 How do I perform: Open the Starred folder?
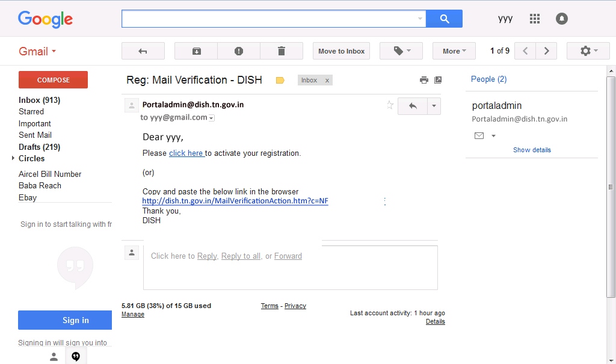[31, 112]
